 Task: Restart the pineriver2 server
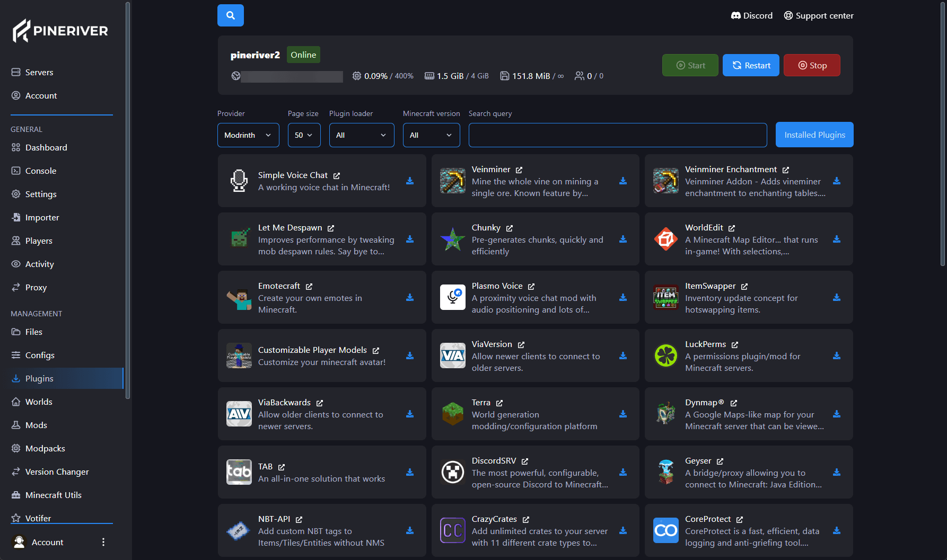751,65
